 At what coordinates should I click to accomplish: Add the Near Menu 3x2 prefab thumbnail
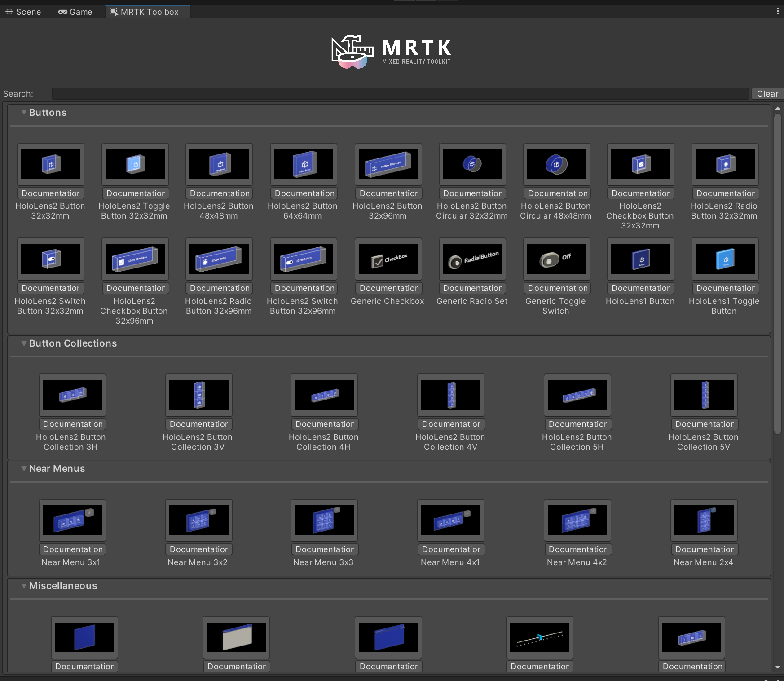click(x=199, y=520)
